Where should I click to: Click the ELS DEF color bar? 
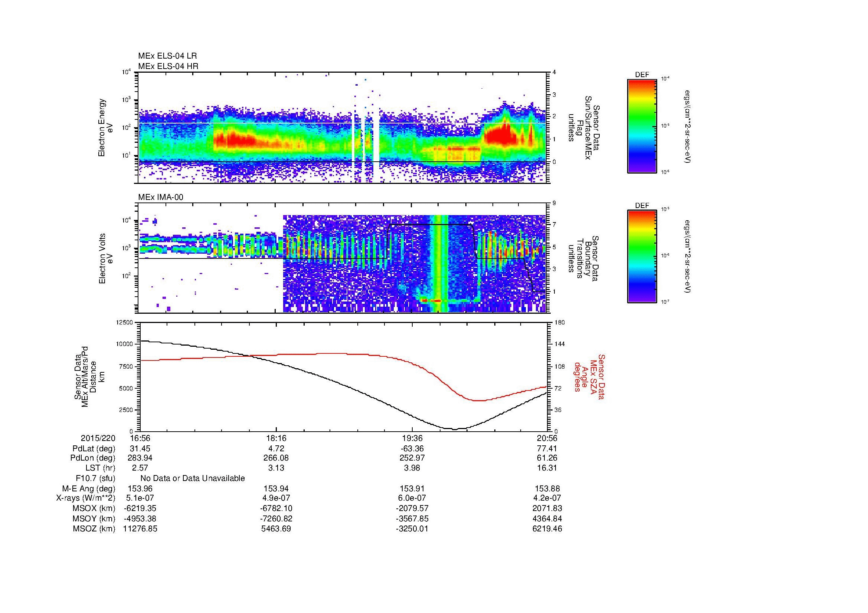pos(642,126)
